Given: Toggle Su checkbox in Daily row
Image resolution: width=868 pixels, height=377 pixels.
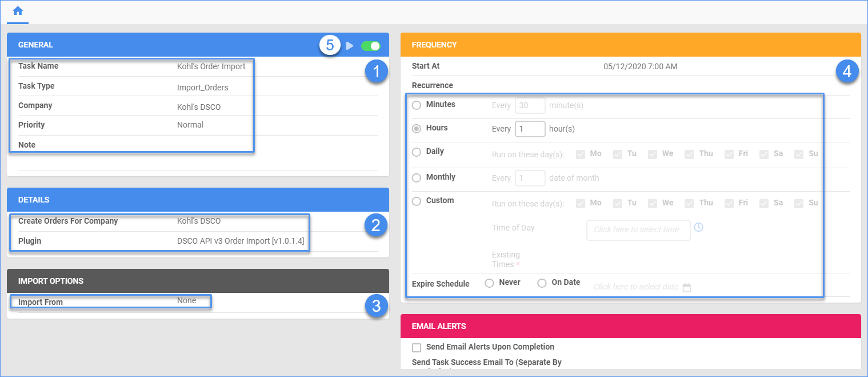Looking at the screenshot, I should click(x=799, y=154).
